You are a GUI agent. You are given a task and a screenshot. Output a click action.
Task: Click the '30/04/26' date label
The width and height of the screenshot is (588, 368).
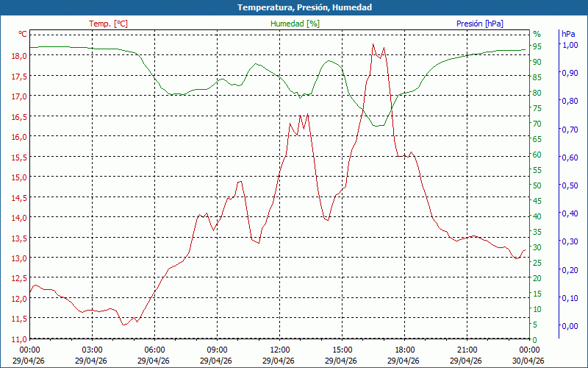click(x=530, y=361)
